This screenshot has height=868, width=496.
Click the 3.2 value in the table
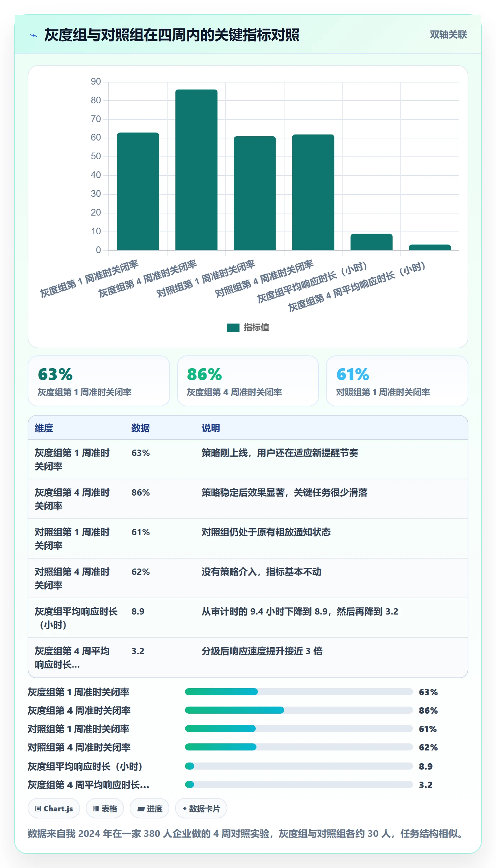138,651
